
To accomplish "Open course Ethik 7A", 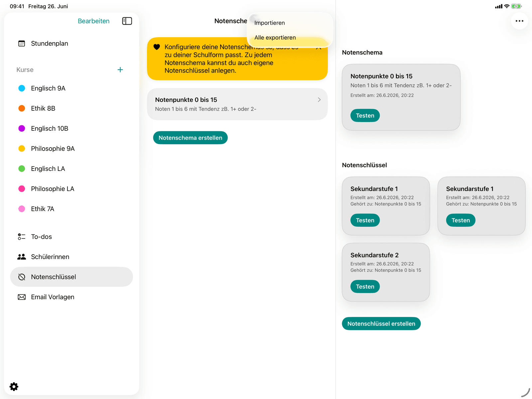I will 71,209.
